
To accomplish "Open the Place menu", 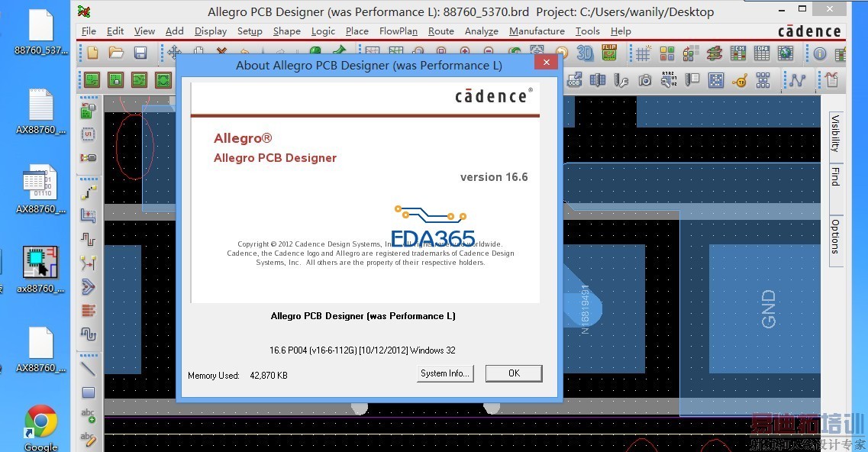I will [357, 31].
